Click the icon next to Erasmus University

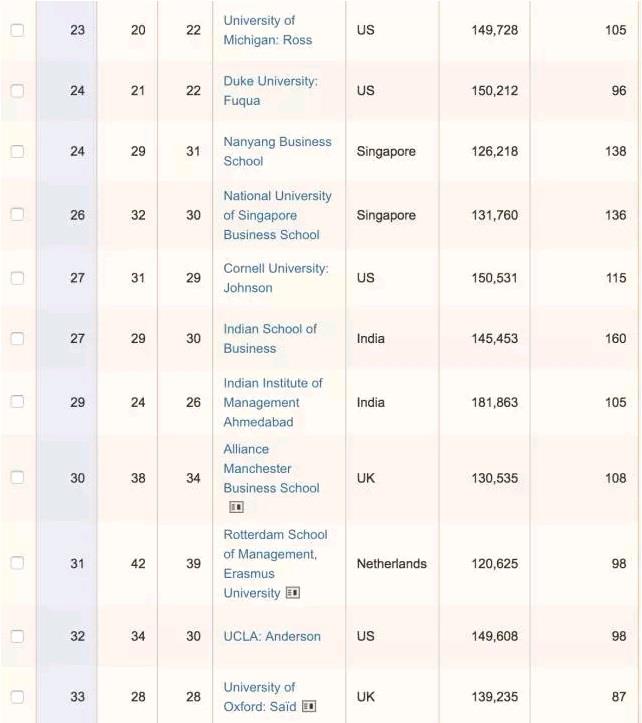pos(293,593)
